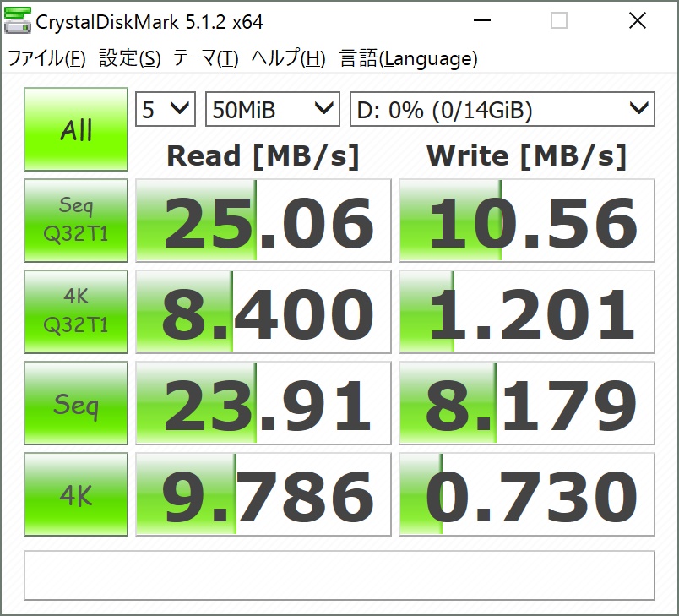Expand the D: 0% (0/14GiB) drive dropdown
This screenshot has width=679, height=616.
502,109
